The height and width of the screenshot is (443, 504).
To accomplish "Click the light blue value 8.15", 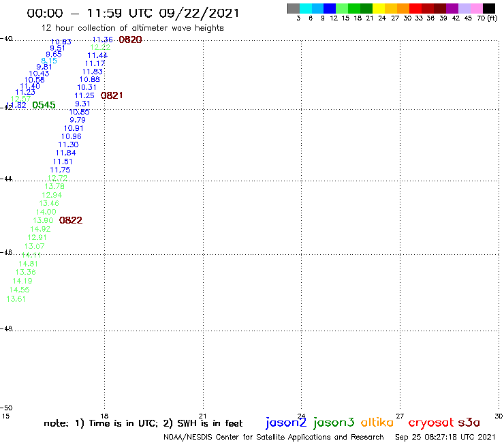I will tap(49, 61).
